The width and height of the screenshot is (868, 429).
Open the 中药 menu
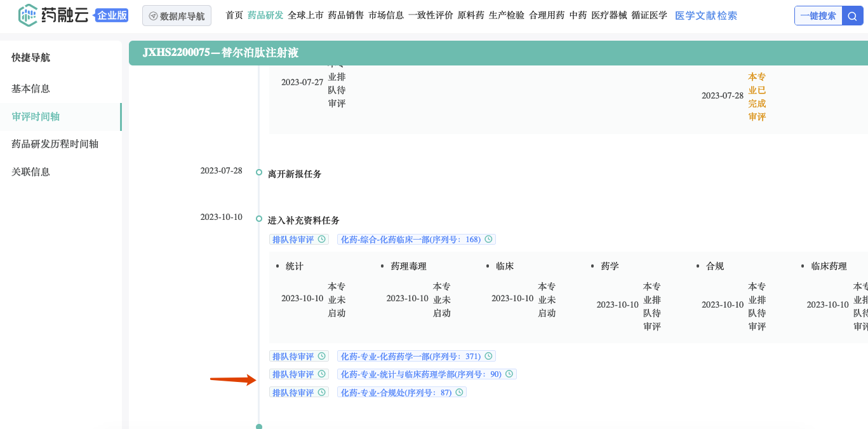(578, 15)
